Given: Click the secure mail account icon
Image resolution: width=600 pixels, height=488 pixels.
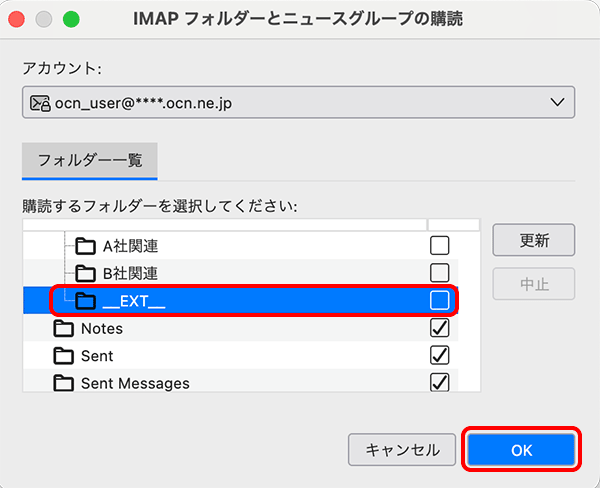Looking at the screenshot, I should [40, 102].
